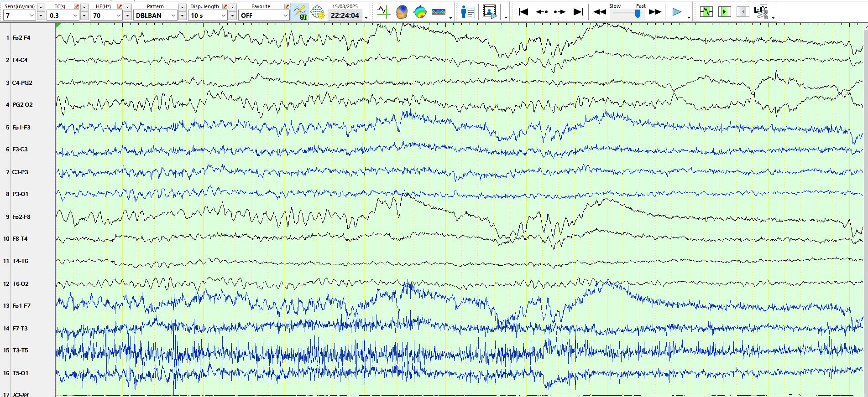
Task: Open the 2D scalp topography map
Action: click(420, 11)
